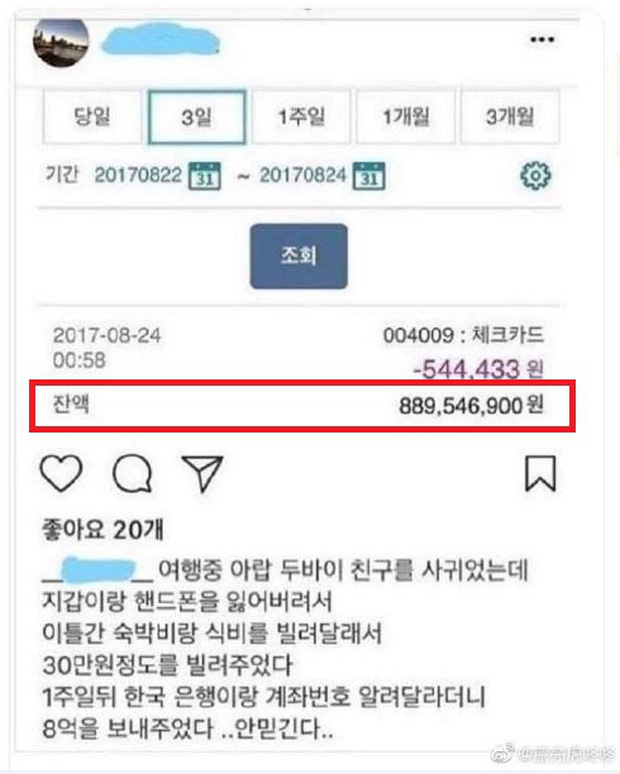The width and height of the screenshot is (620, 774).
Task: Click the end date 20170824 field
Action: click(x=303, y=175)
